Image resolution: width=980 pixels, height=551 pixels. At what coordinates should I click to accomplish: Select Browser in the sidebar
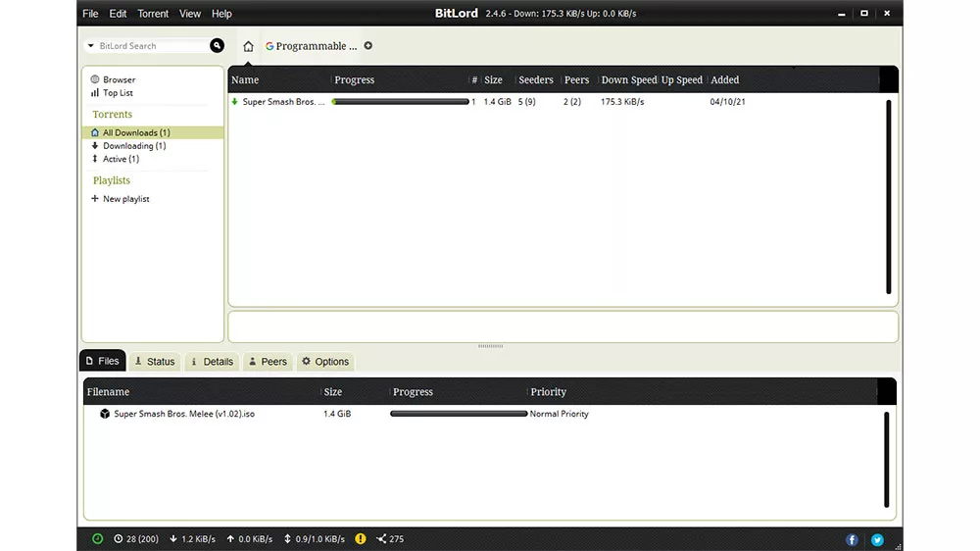113,79
